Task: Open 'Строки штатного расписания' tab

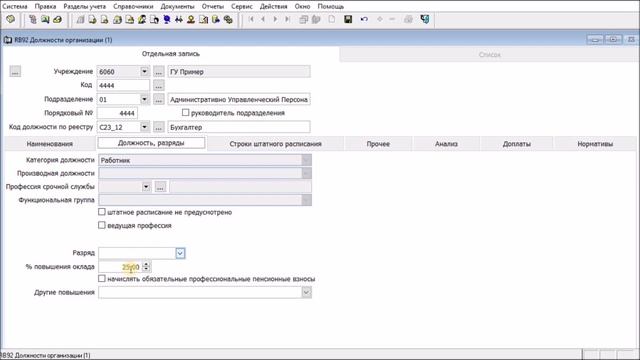Action: click(x=276, y=144)
